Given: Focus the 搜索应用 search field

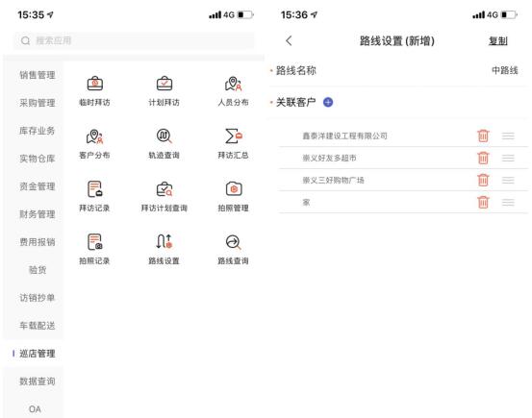Looking at the screenshot, I should [134, 40].
